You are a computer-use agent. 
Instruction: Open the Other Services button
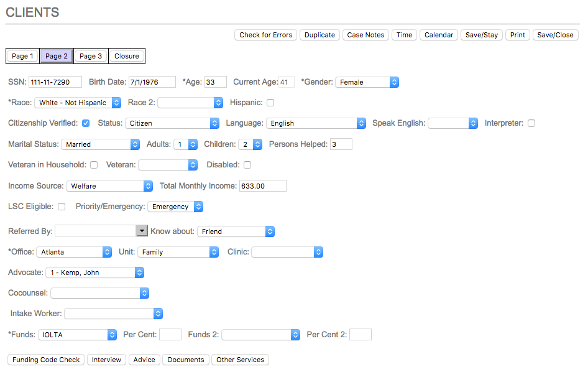[x=240, y=360]
